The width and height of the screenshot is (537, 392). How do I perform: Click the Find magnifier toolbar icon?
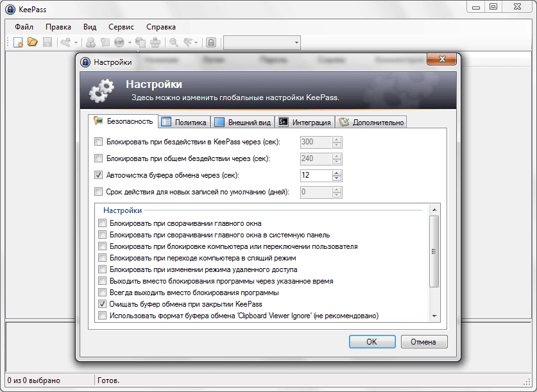[x=174, y=42]
